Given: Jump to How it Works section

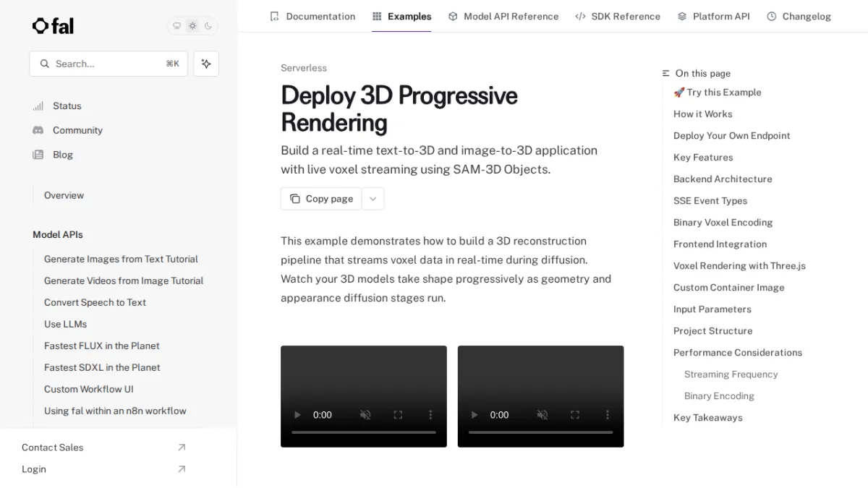Looking at the screenshot, I should [x=703, y=114].
